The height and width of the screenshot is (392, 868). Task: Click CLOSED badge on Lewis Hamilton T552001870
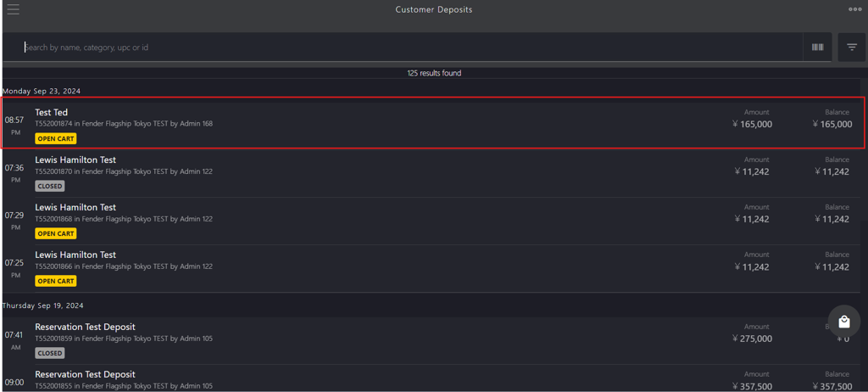[50, 187]
